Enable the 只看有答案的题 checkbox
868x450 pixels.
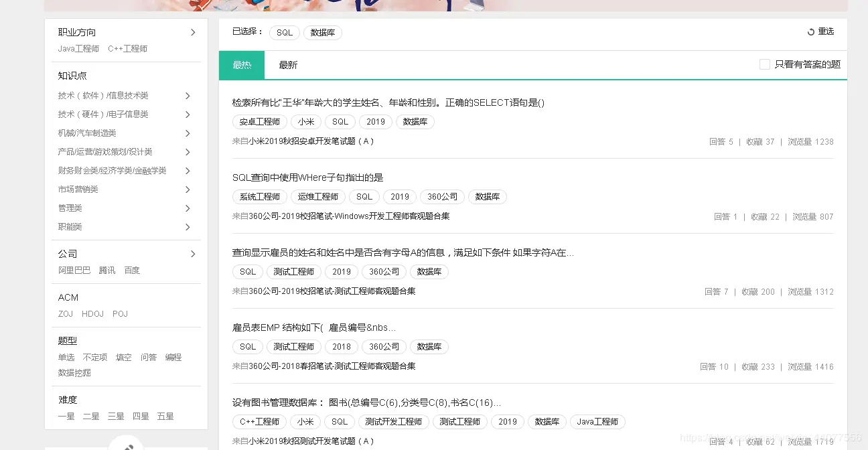tap(765, 64)
